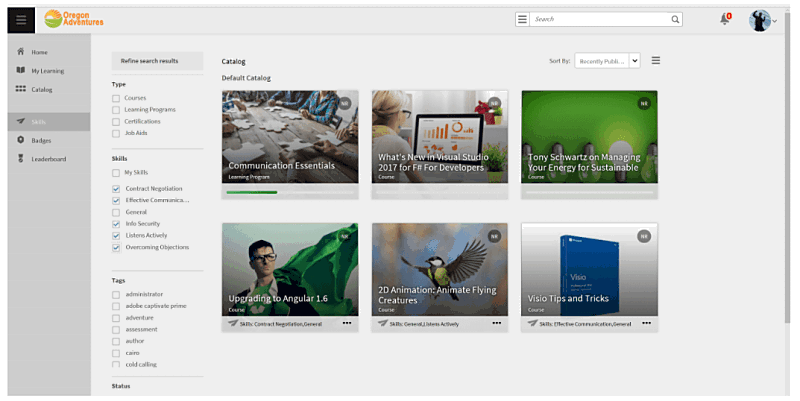The height and width of the screenshot is (401, 800).
Task: Click 'Skills: Effective Communication,General' text
Action: (x=585, y=324)
